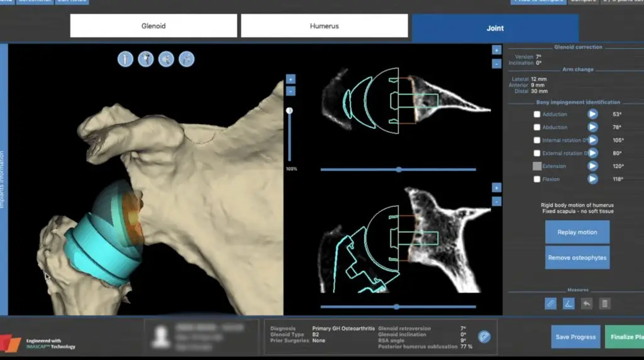Click the first round view icon above the 3D model

pos(125,59)
